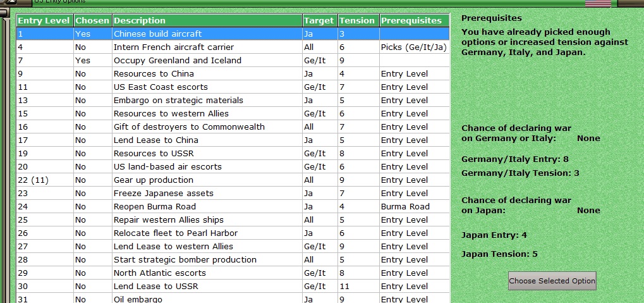This screenshot has width=644, height=303.
Task: Select the Freeze Japanese assets row
Action: tap(233, 193)
